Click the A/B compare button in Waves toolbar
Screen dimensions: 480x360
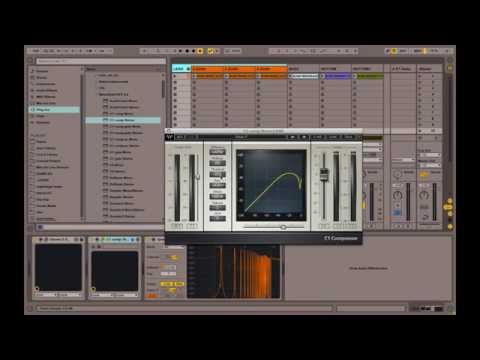click(x=317, y=137)
